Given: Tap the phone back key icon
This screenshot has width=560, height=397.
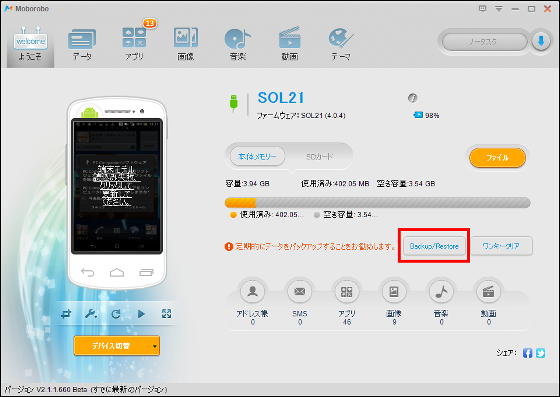Looking at the screenshot, I should [x=88, y=273].
